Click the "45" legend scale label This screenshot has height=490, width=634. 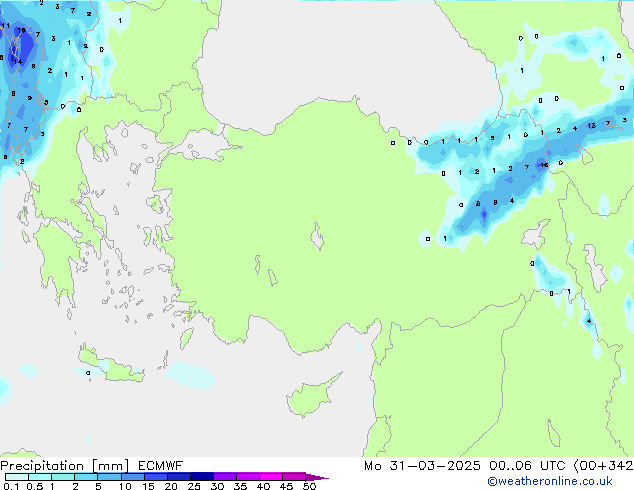coord(286,486)
